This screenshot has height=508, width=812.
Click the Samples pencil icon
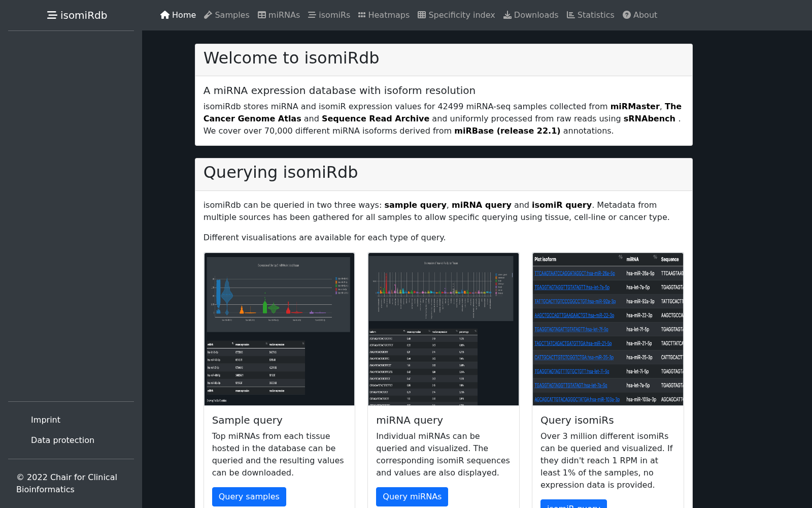click(x=208, y=15)
